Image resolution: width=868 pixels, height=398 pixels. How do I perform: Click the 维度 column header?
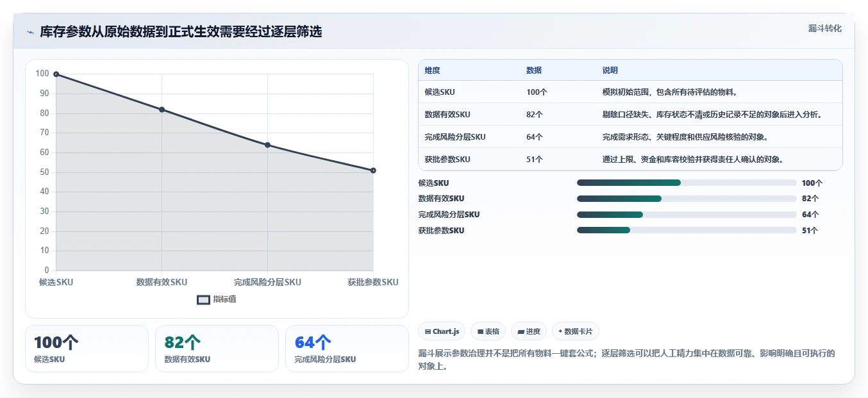coord(433,70)
